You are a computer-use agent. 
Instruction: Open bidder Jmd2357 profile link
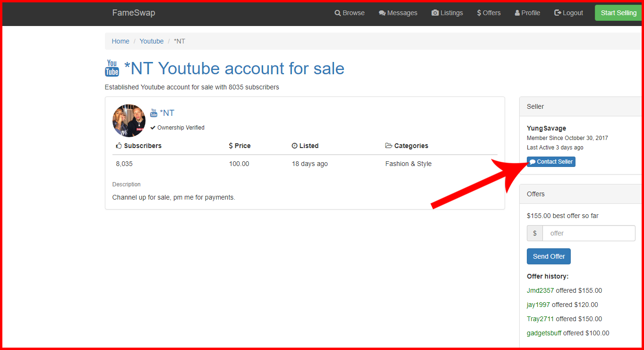pyautogui.click(x=540, y=290)
